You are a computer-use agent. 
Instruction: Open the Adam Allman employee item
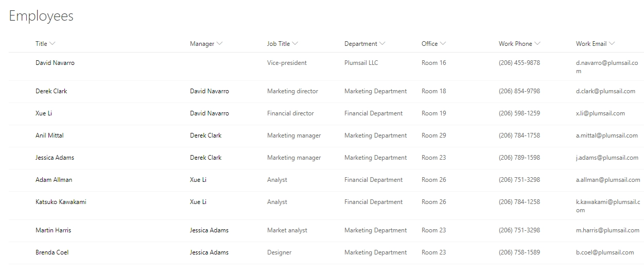54,180
